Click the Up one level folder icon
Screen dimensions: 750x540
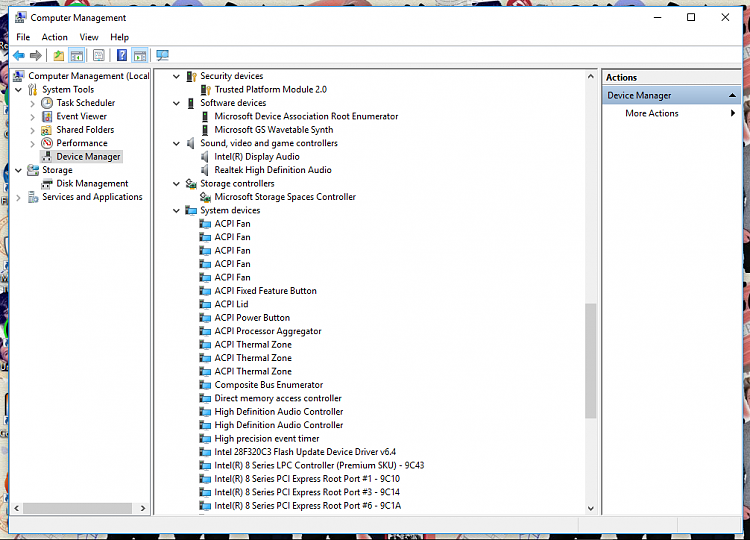[x=59, y=55]
